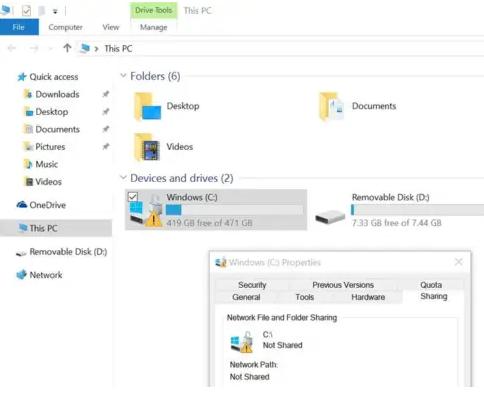Open recent locations dropdown arrow
Viewport: 484px width, 397px height.
tap(50, 49)
